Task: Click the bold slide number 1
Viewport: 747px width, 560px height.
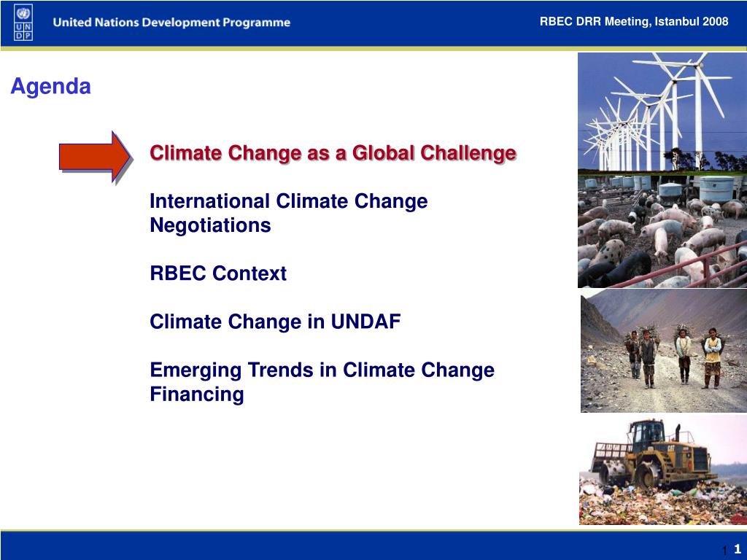Action: click(x=738, y=548)
